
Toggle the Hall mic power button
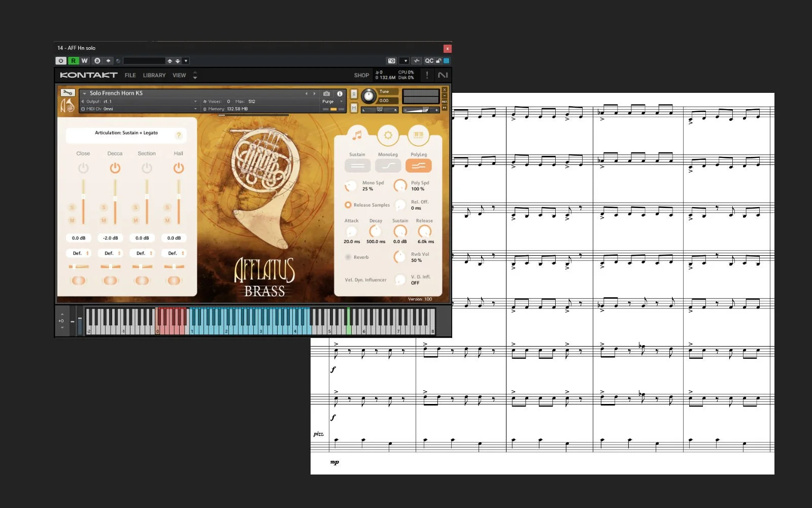click(x=179, y=168)
